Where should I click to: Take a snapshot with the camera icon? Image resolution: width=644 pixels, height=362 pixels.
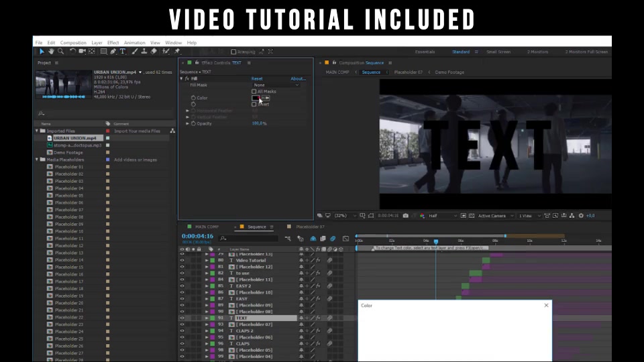405,215
